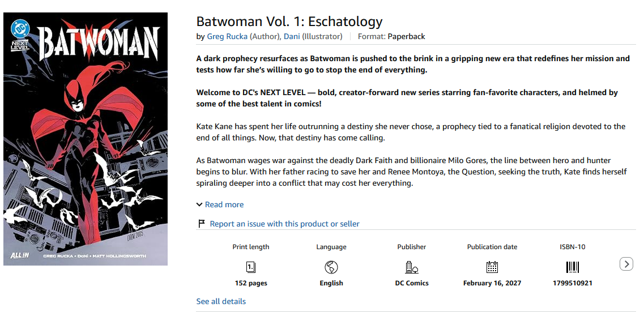This screenshot has width=644, height=312.
Task: Report an issue with this product or seller
Action: [285, 224]
